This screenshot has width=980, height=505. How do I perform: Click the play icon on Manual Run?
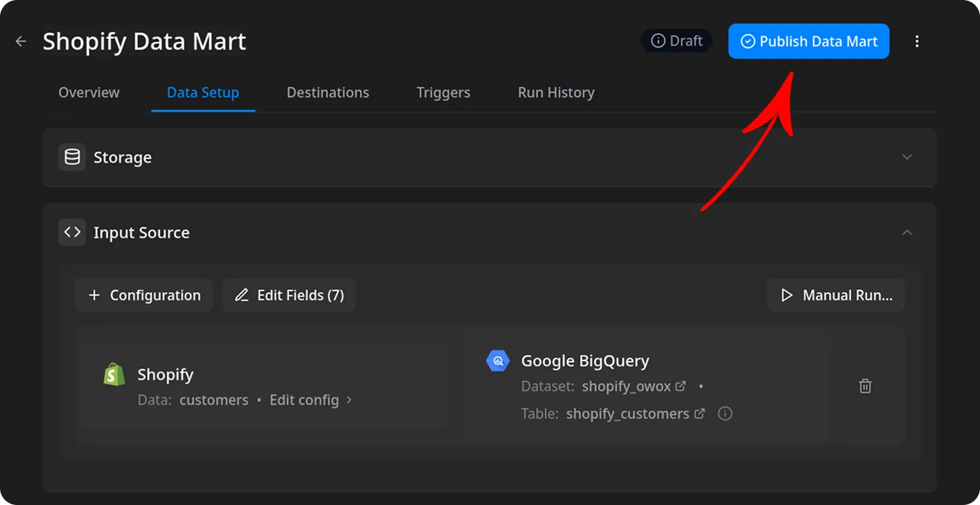(x=787, y=295)
